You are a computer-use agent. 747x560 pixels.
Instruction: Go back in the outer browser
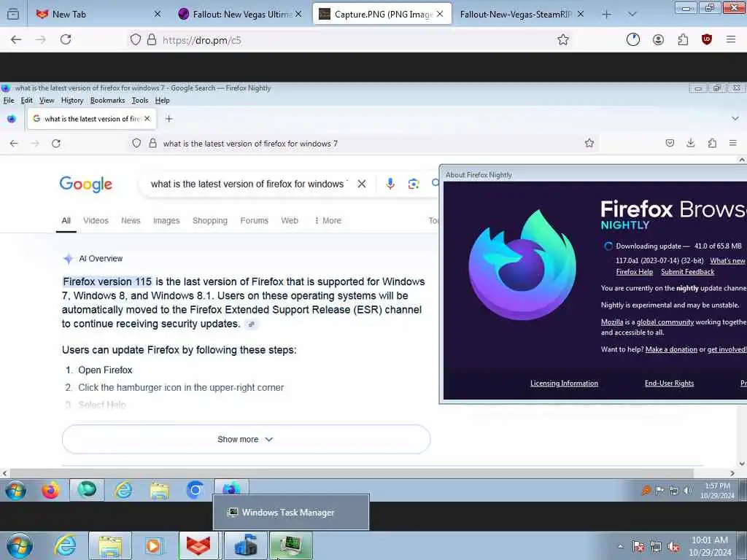16,39
